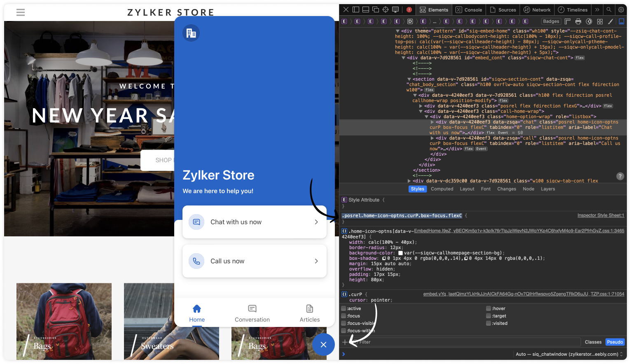Screen dimensions: 631x364
Task: Toggle rulers icon in the DOM toolbar
Action: coord(568,21)
